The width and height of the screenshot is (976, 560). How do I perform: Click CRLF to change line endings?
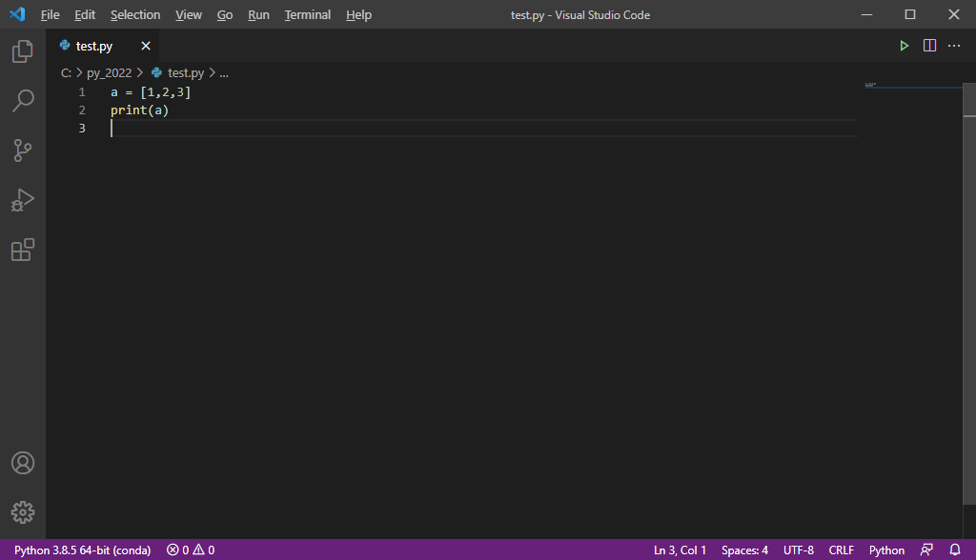pyautogui.click(x=841, y=550)
